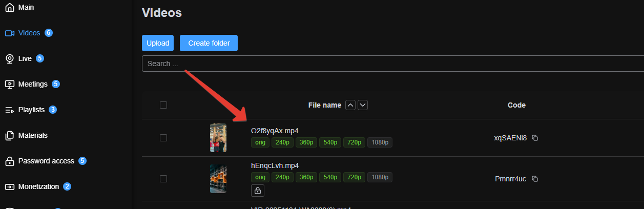
Task: Click the Videos camera icon in sidebar
Action: [x=9, y=33]
